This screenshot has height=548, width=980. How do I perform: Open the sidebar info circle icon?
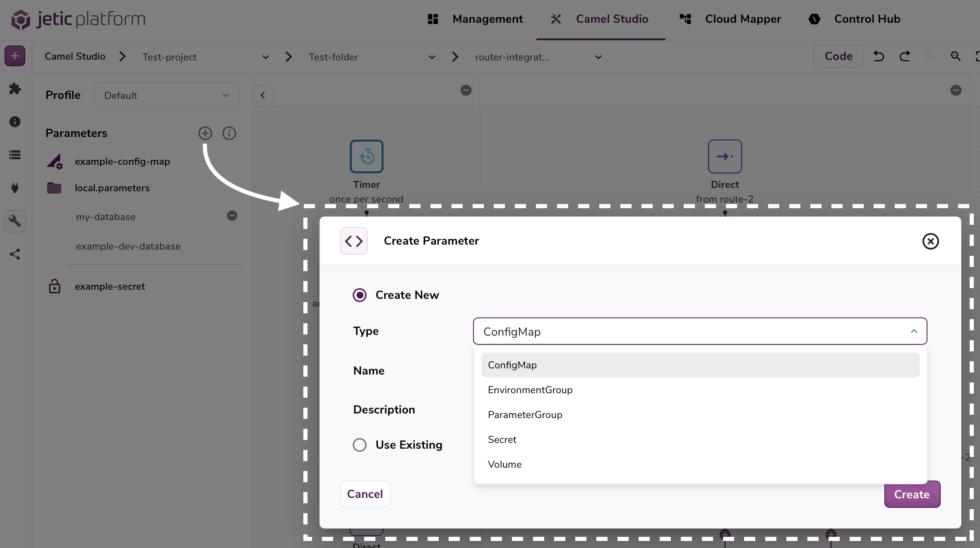(15, 122)
